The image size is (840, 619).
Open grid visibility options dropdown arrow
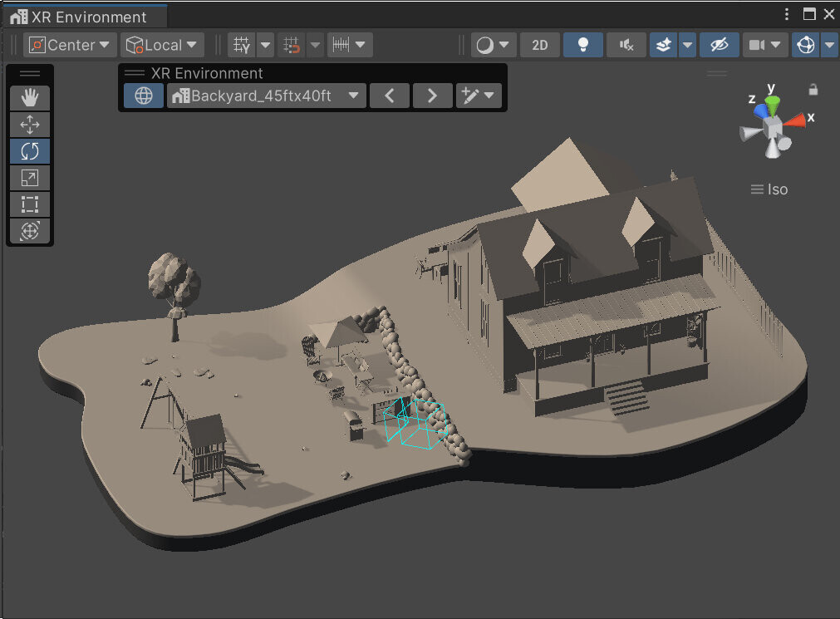click(265, 45)
